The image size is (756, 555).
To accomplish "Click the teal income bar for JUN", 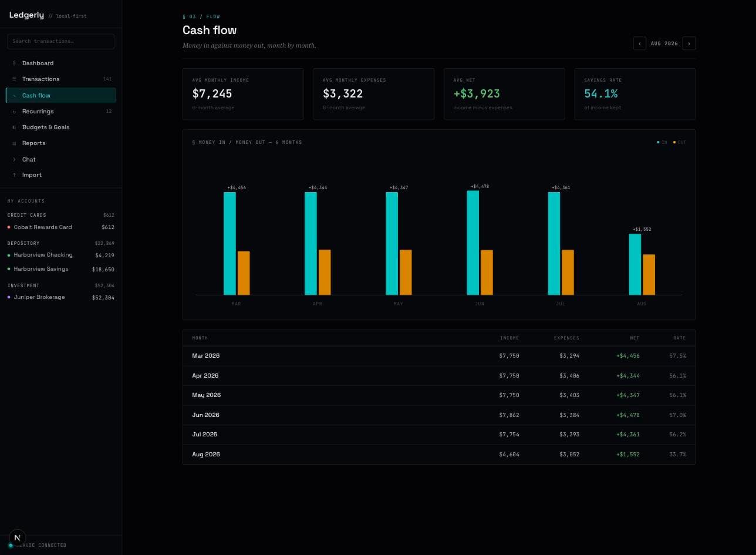I will 473,243.
